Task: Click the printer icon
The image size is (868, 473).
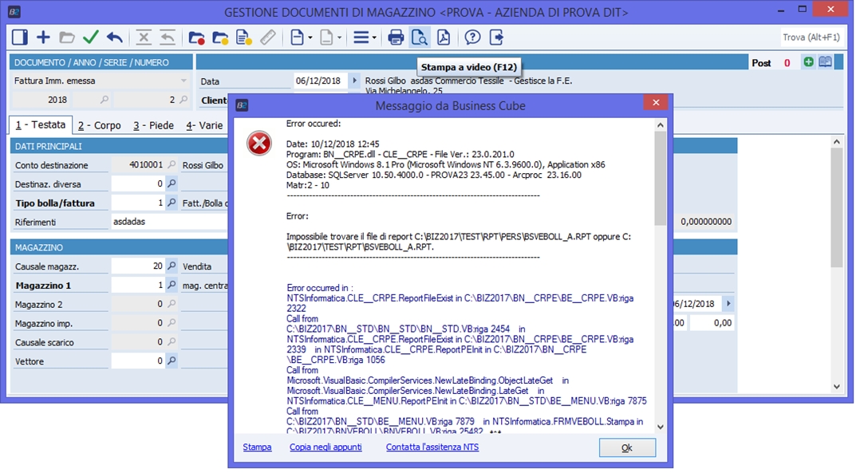Action: point(396,37)
